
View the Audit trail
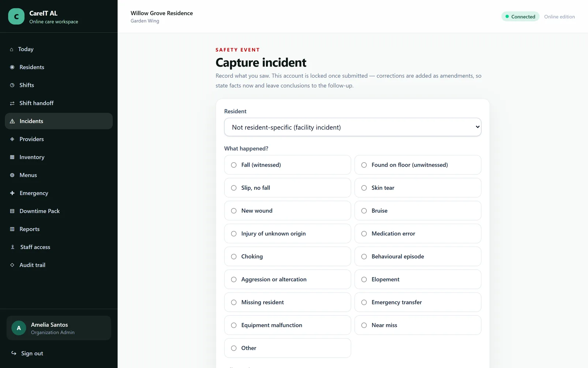pyautogui.click(x=59, y=265)
